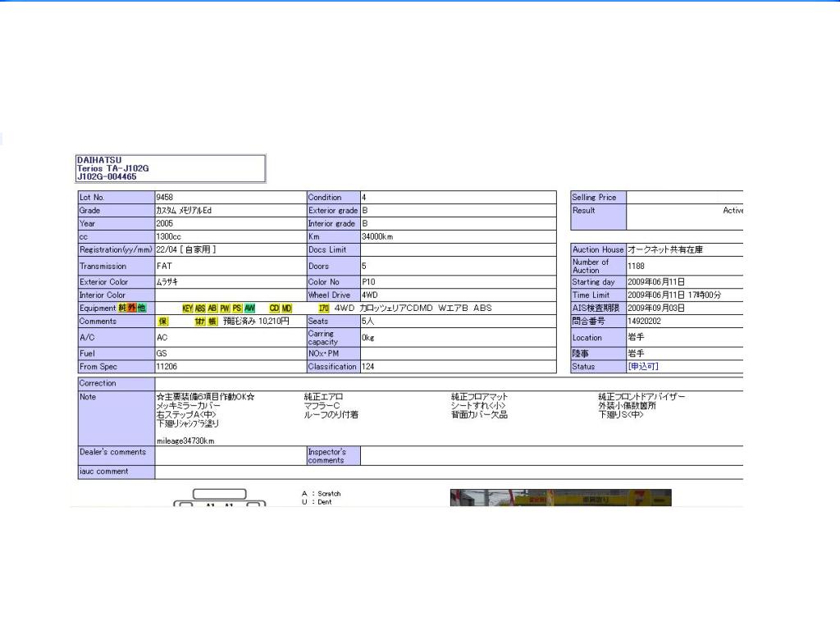The height and width of the screenshot is (630, 840).
Task: Click the 預託済み 10,210円 comment
Action: [256, 322]
